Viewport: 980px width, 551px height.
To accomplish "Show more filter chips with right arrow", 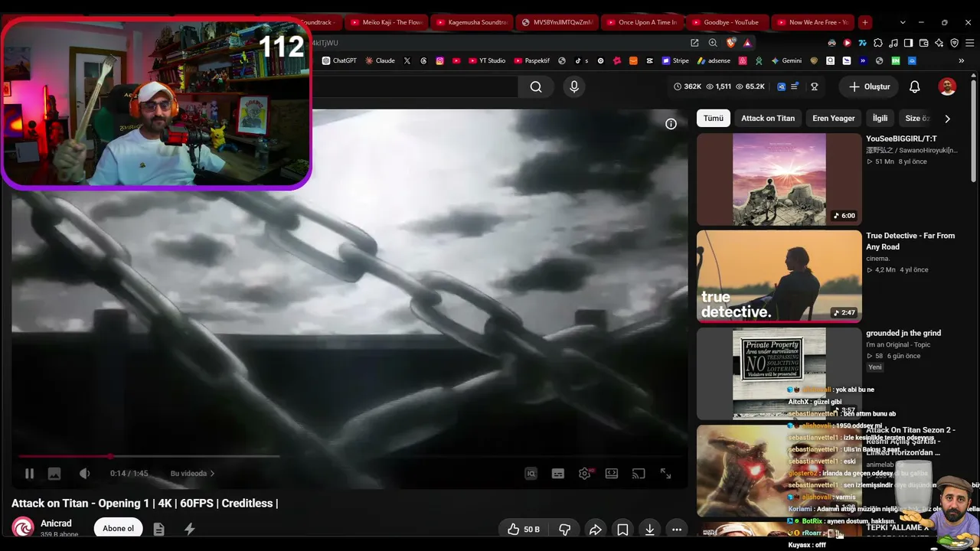I will pyautogui.click(x=947, y=119).
